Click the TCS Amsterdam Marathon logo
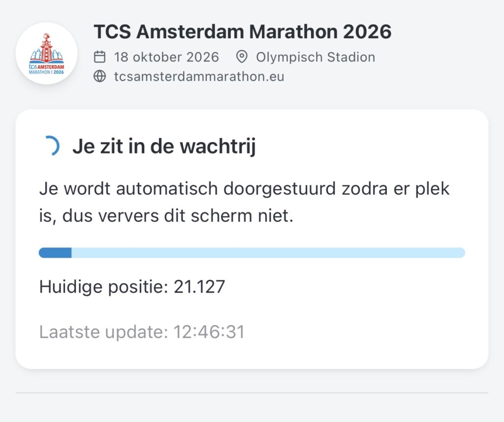 pyautogui.click(x=46, y=53)
